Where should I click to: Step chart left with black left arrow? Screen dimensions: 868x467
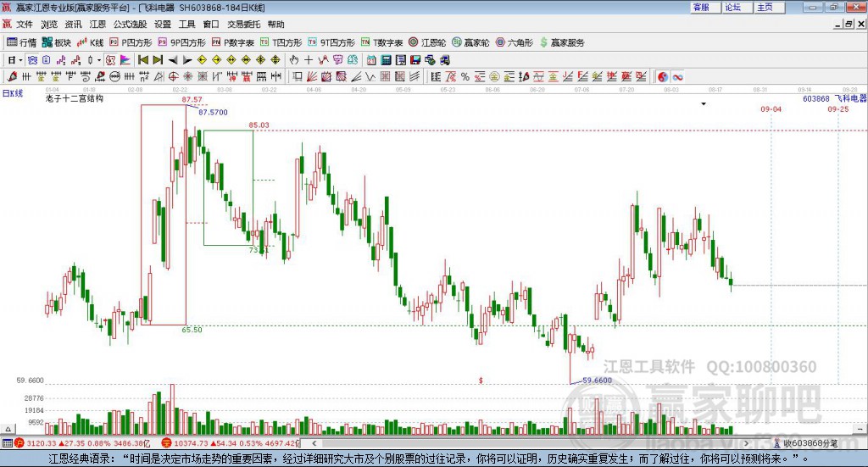click(x=173, y=60)
